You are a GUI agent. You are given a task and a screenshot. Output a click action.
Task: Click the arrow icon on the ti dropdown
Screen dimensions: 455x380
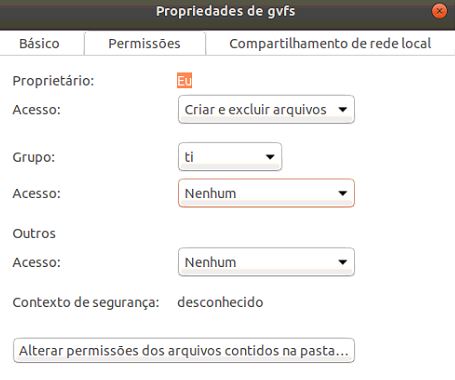click(x=270, y=157)
